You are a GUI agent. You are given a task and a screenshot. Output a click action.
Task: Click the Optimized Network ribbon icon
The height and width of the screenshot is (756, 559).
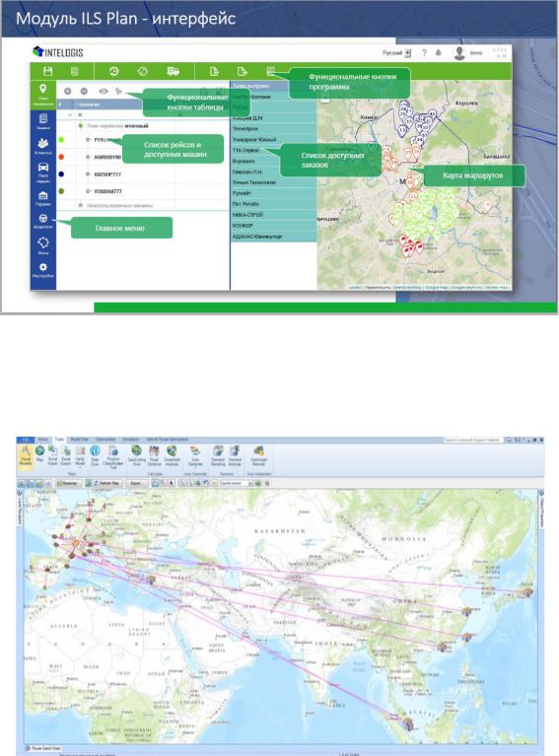coord(258,455)
